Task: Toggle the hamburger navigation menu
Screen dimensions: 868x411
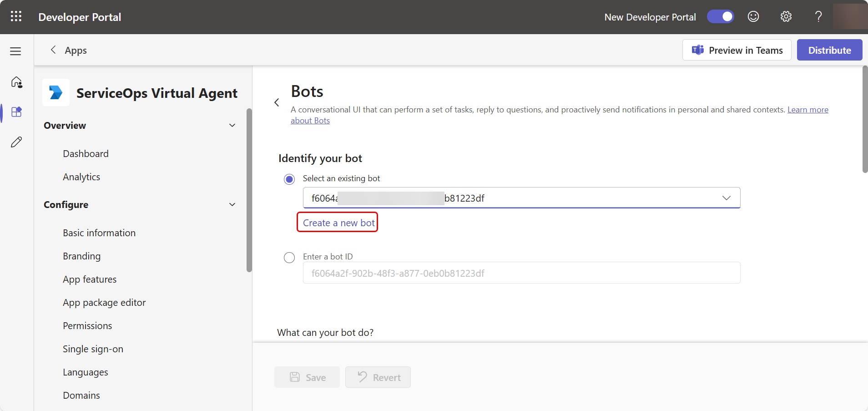Action: tap(16, 51)
